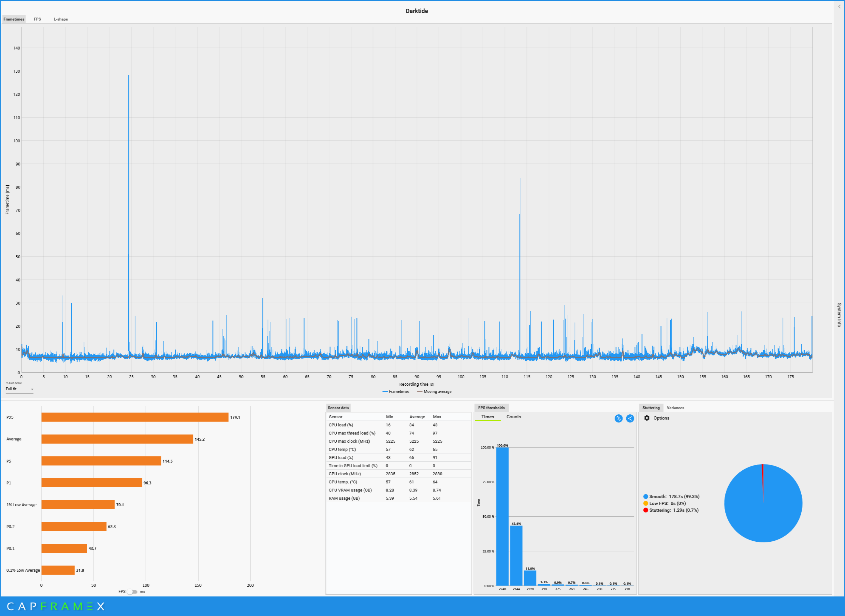Click the Smooth legend blue dot
The width and height of the screenshot is (845, 616).
coord(646,497)
